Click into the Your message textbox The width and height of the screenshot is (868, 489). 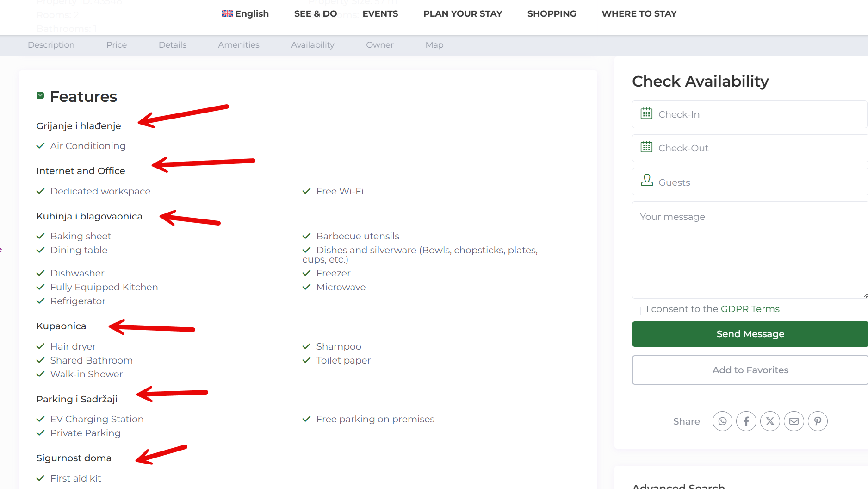750,250
